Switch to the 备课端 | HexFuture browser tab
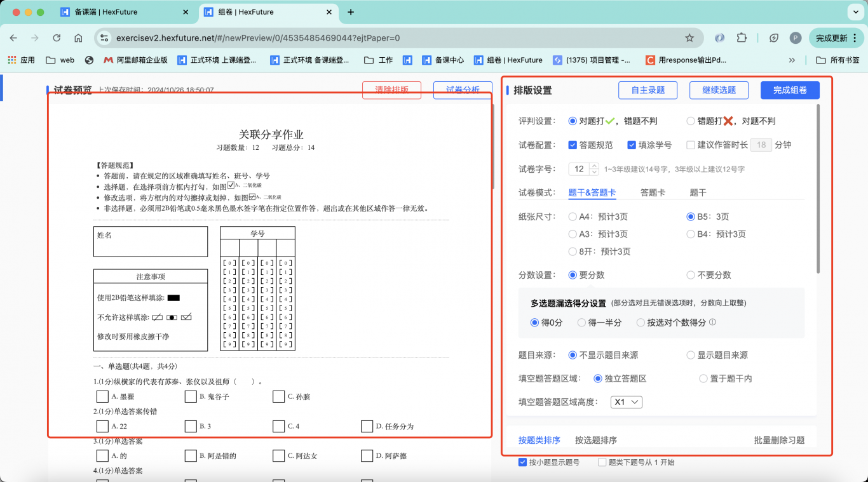 125,12
